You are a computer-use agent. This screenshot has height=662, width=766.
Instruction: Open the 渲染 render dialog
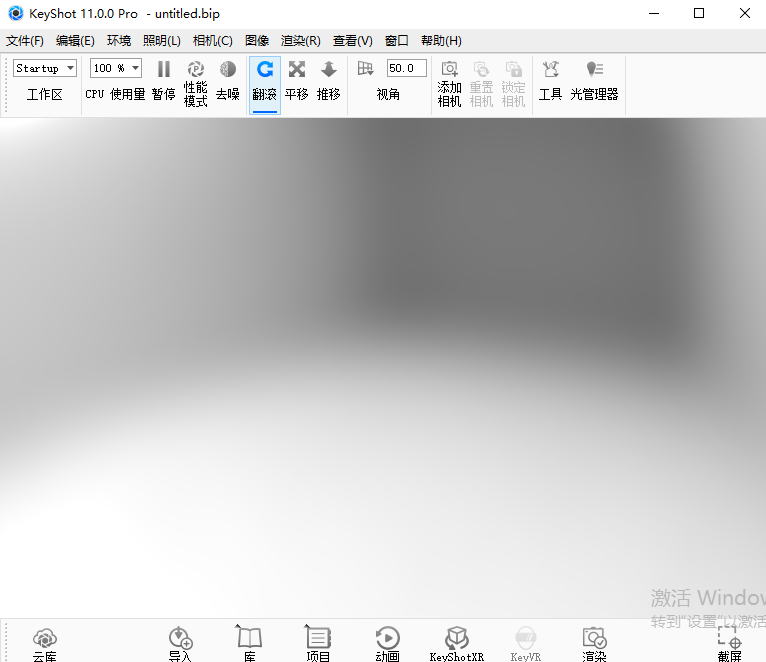[595, 644]
